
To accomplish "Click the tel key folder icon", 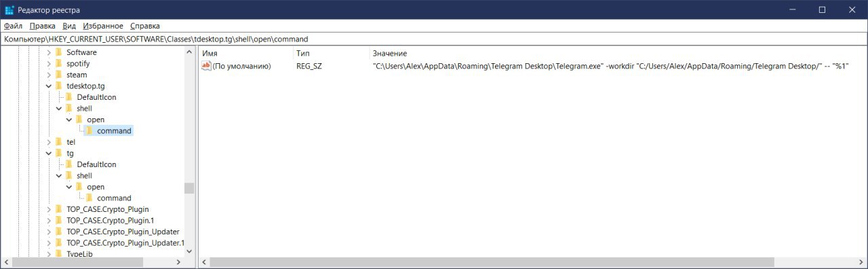I will [x=59, y=142].
